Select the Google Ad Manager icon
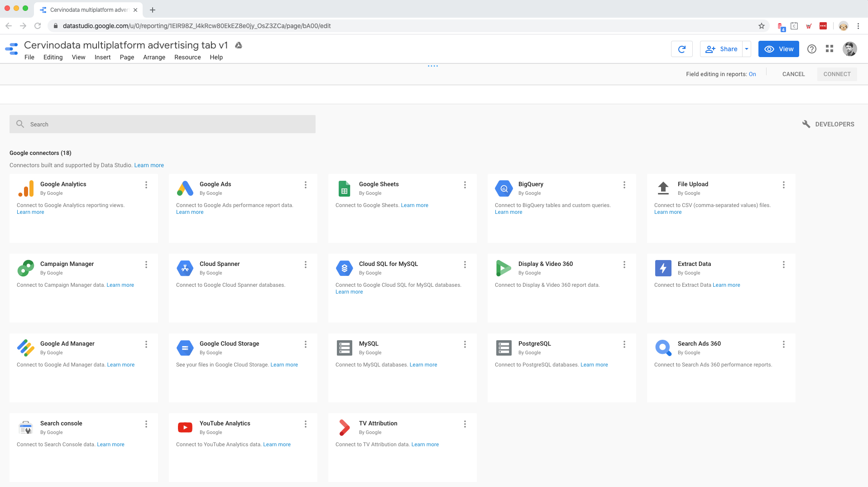 point(26,348)
